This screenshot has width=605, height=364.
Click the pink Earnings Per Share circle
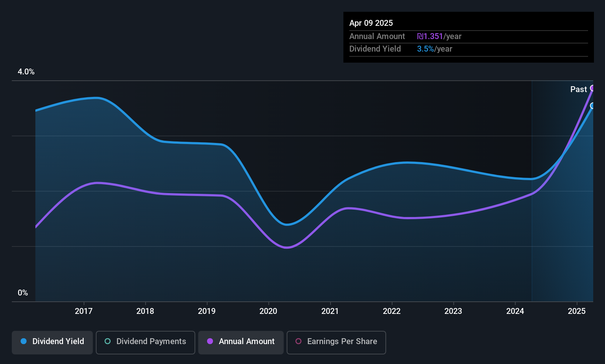tap(298, 341)
